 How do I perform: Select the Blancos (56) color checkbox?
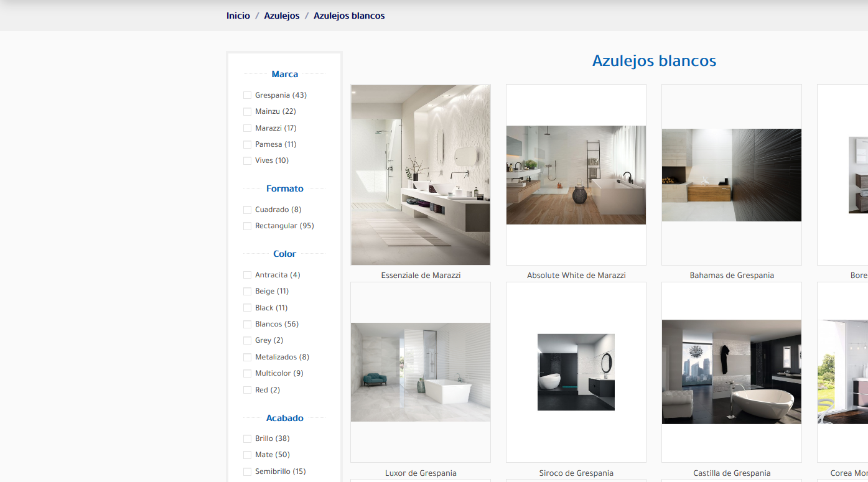(247, 325)
